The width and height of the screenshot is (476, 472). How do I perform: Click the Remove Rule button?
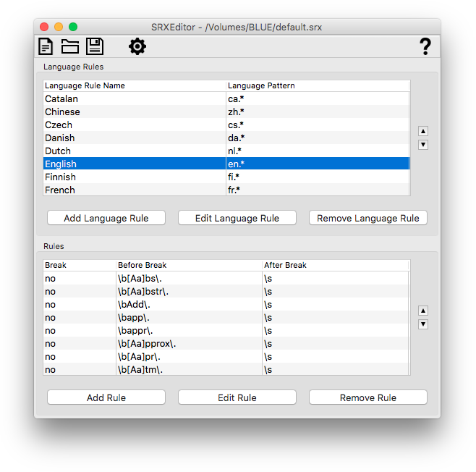[x=368, y=397]
